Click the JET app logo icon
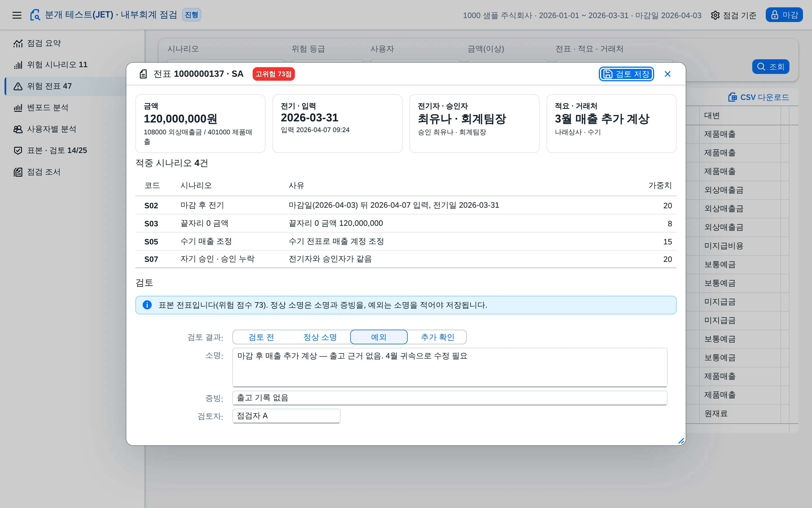Screen dimensions: 812x508 [x=35, y=15]
